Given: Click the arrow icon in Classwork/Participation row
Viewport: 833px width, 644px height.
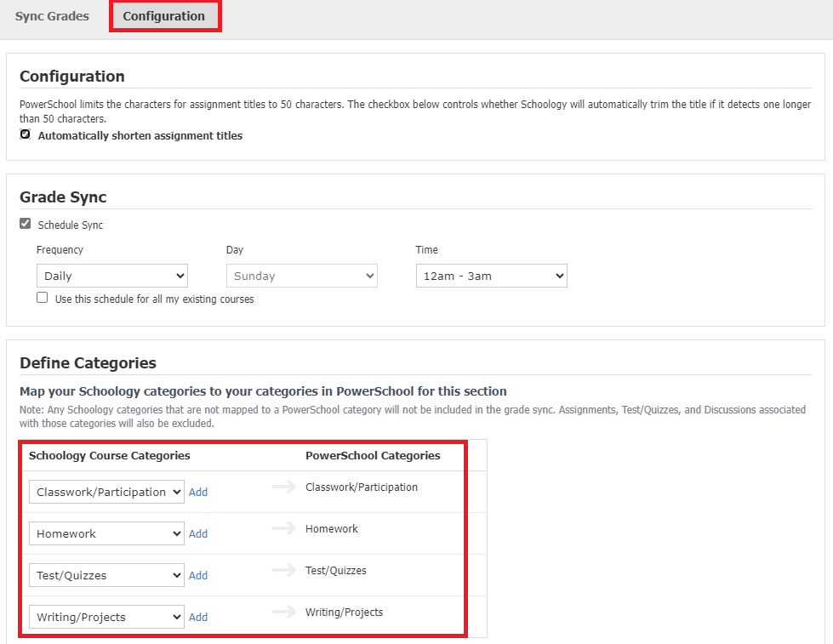Looking at the screenshot, I should coord(284,487).
